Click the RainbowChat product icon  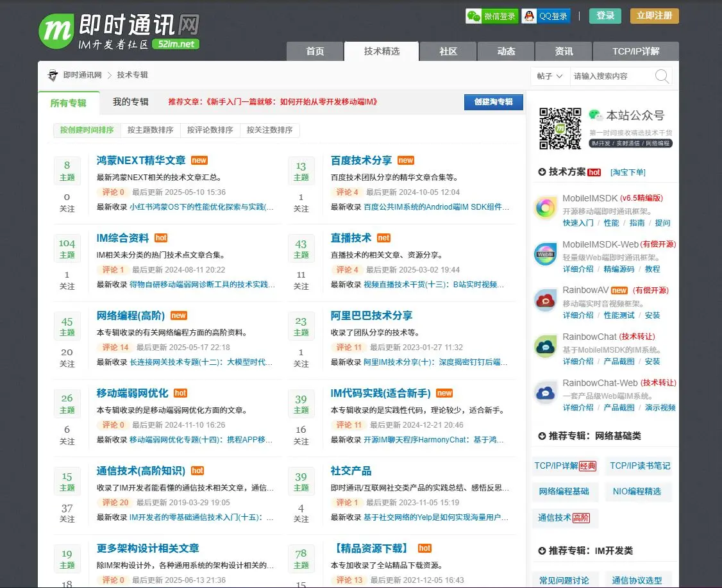coord(545,346)
